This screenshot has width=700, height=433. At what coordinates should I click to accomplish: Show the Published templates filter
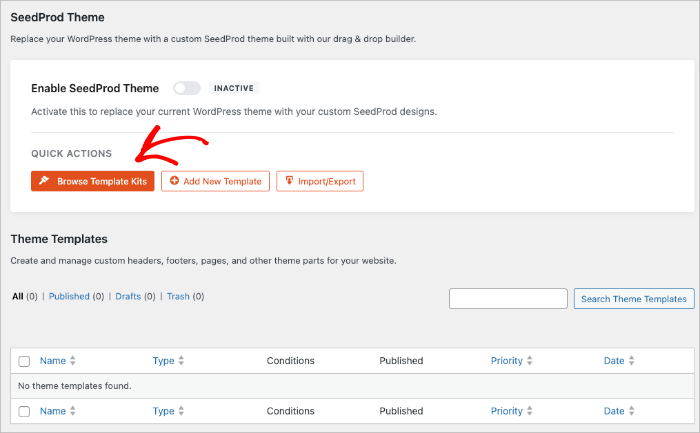(x=69, y=296)
